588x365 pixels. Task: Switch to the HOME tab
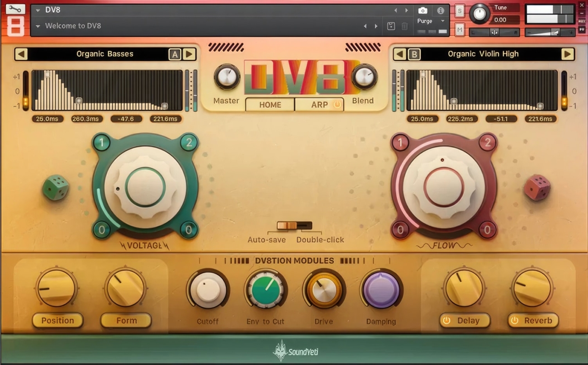pyautogui.click(x=270, y=104)
